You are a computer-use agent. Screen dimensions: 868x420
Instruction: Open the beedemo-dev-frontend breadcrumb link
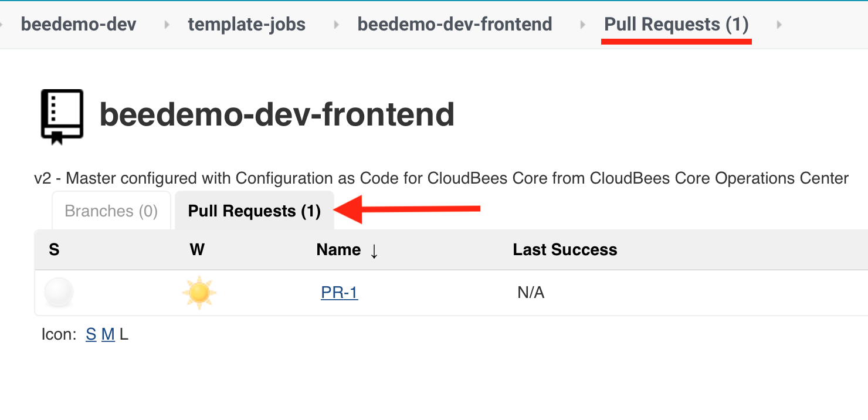click(455, 24)
